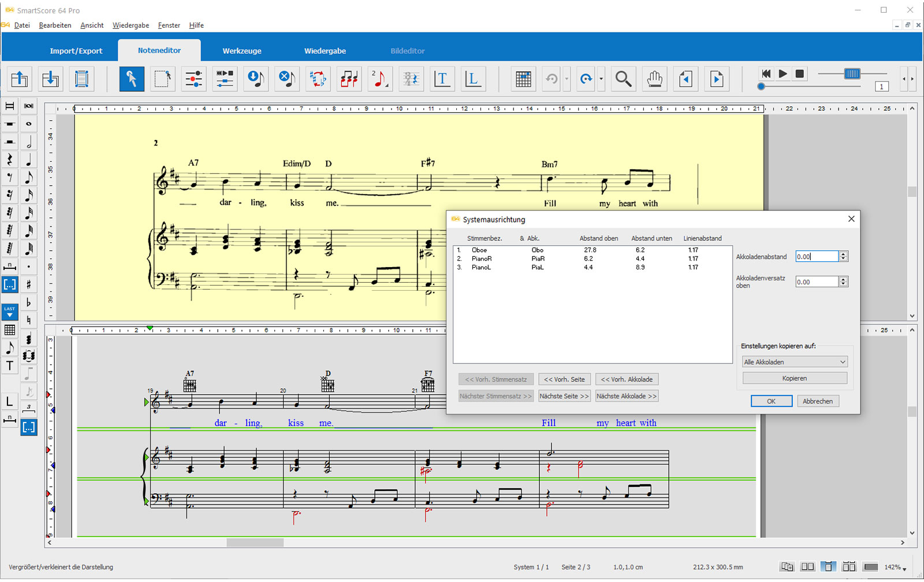Click the Akkoladenabstand spinner arrows

(x=844, y=256)
